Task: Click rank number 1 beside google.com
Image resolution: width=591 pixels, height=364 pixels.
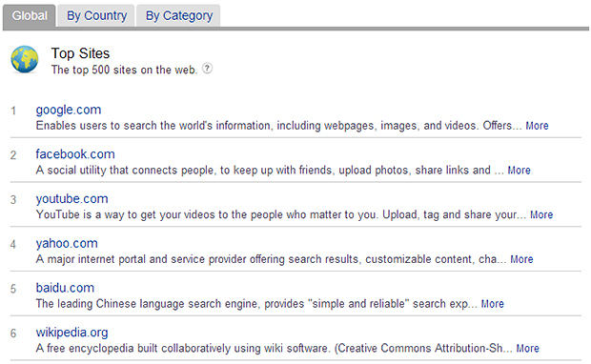Action: click(x=13, y=111)
